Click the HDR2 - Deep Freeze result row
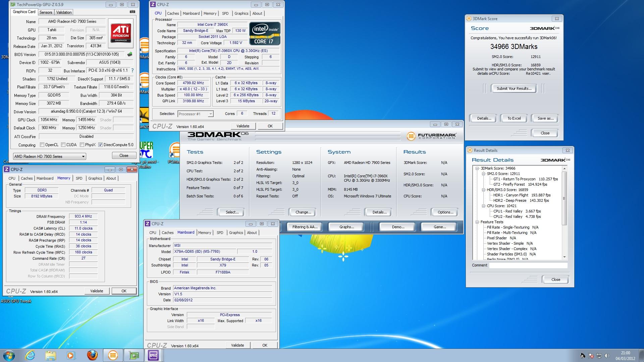 pyautogui.click(x=521, y=201)
